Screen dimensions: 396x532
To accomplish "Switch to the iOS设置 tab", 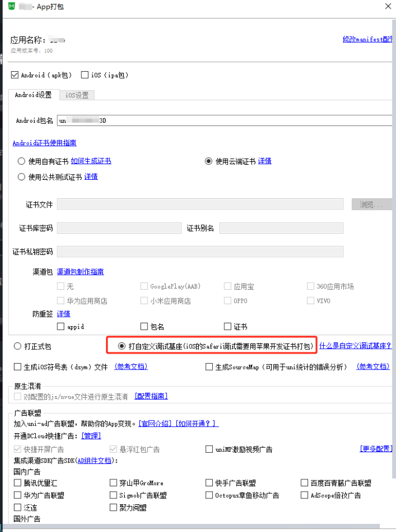I will pyautogui.click(x=77, y=95).
